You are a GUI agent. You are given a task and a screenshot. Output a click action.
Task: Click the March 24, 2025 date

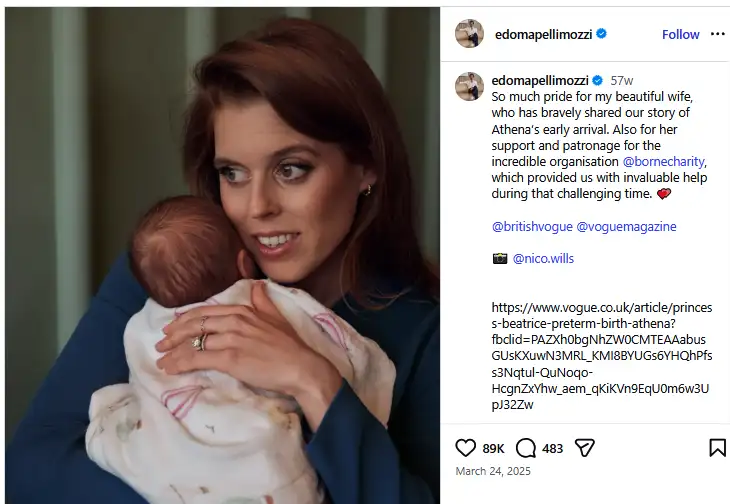493,471
